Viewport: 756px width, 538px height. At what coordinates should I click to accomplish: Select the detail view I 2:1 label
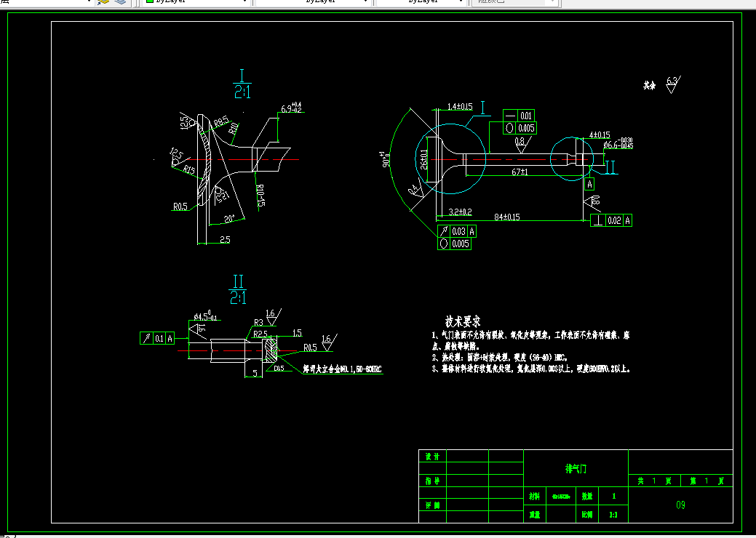coord(242,84)
